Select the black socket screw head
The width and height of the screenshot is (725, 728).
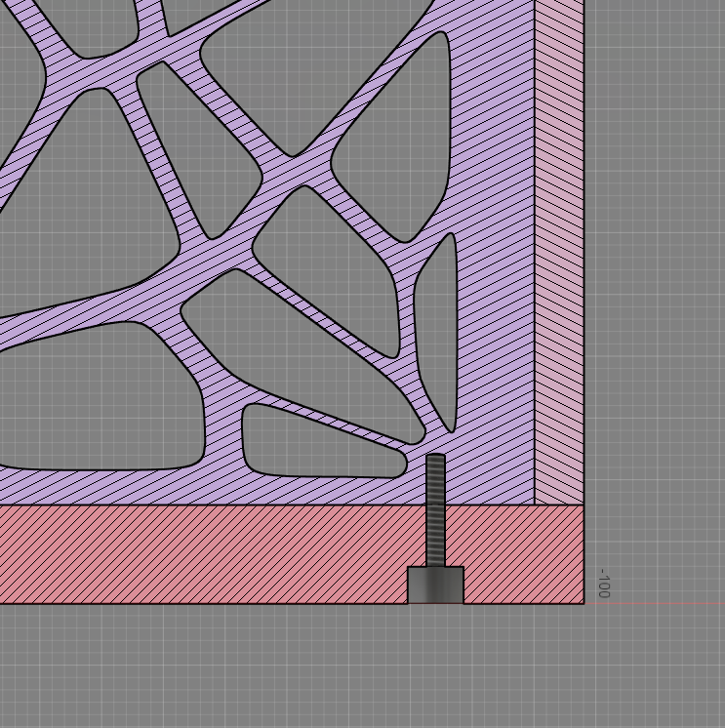(435, 585)
